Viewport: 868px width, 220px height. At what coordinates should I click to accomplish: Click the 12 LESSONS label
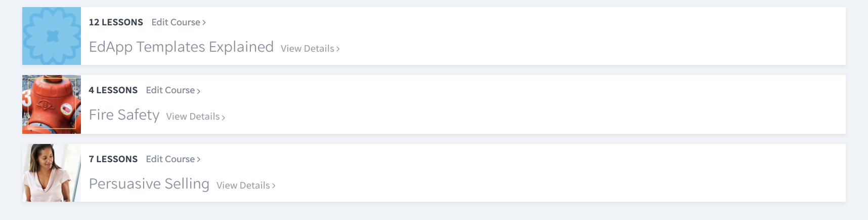click(116, 22)
